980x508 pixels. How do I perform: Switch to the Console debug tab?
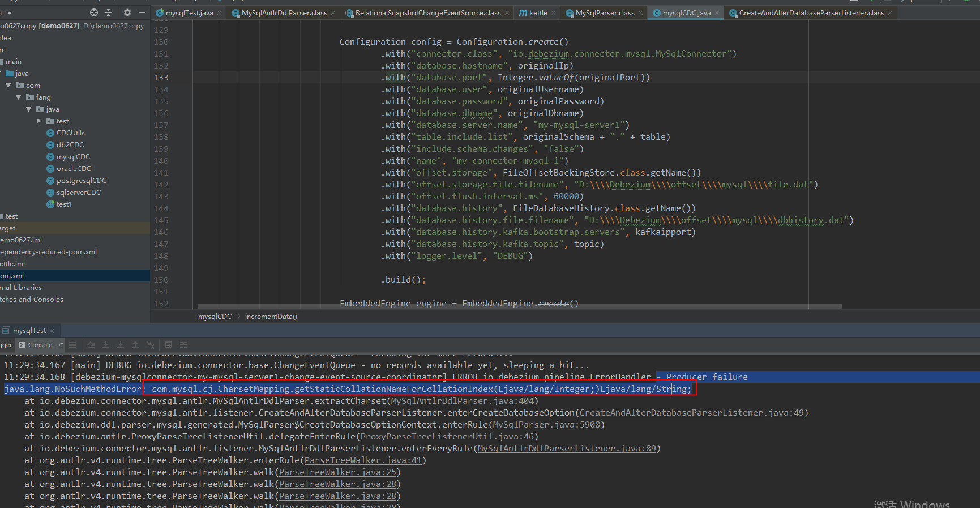40,345
